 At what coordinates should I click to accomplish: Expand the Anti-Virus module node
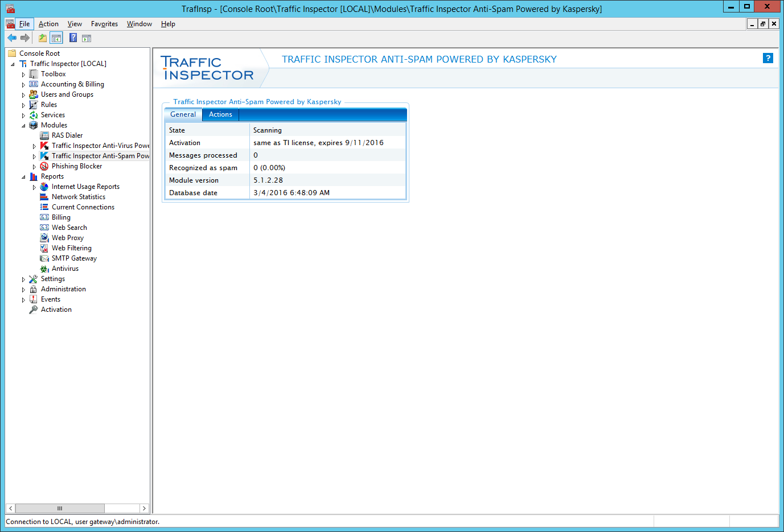(34, 146)
